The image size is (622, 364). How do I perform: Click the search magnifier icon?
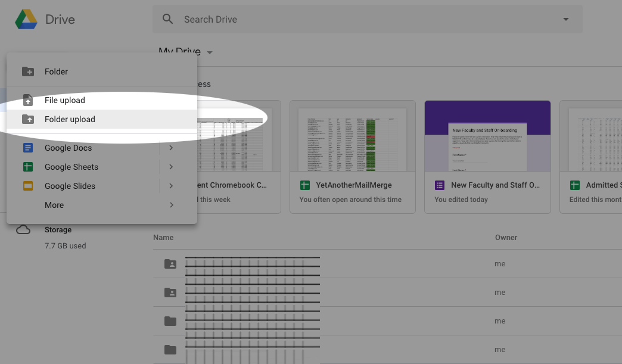168,19
